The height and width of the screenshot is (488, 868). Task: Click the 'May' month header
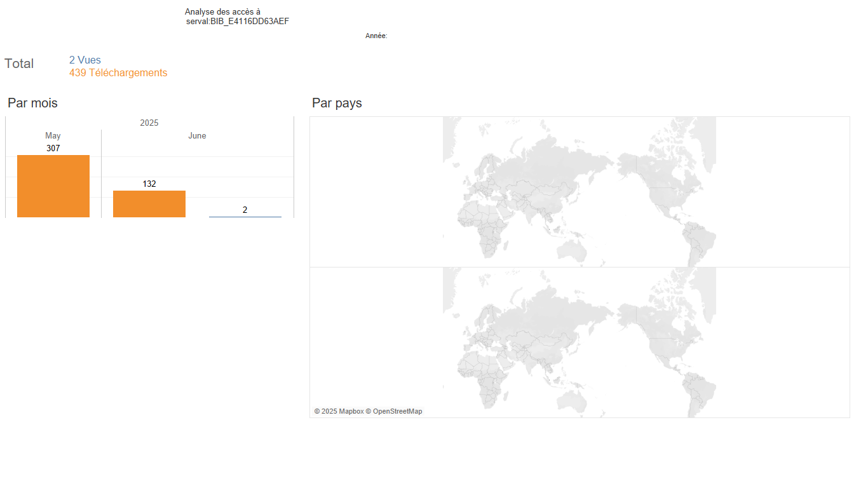(53, 136)
